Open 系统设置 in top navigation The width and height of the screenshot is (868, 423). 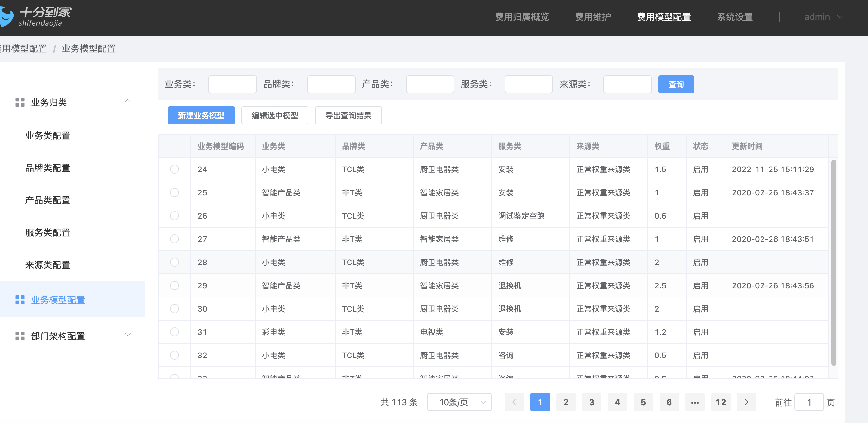[735, 16]
